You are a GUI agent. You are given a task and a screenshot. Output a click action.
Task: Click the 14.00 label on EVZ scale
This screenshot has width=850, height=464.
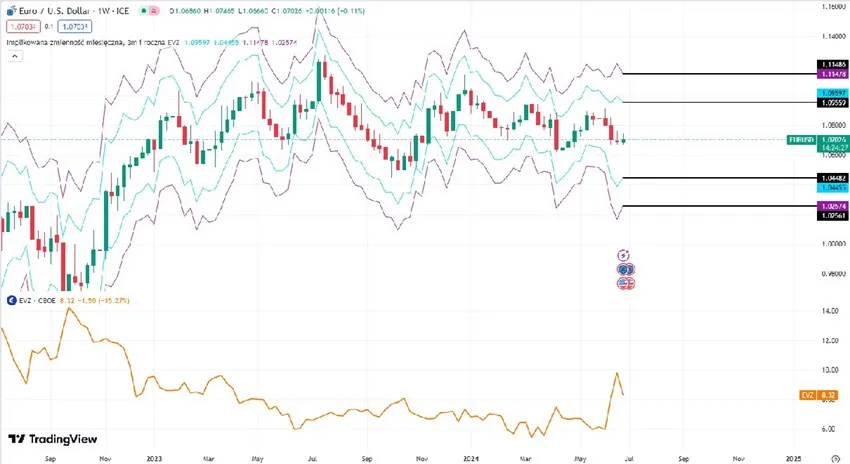coord(829,311)
